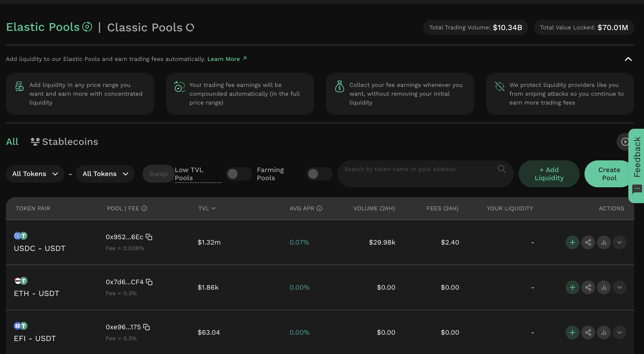Turn on the Farming Pools switch

point(319,174)
